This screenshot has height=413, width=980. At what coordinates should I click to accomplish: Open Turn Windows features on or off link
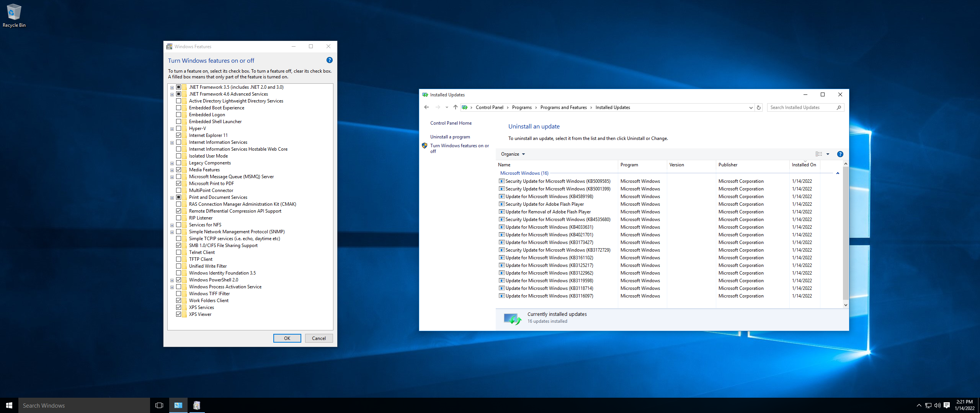pyautogui.click(x=459, y=148)
